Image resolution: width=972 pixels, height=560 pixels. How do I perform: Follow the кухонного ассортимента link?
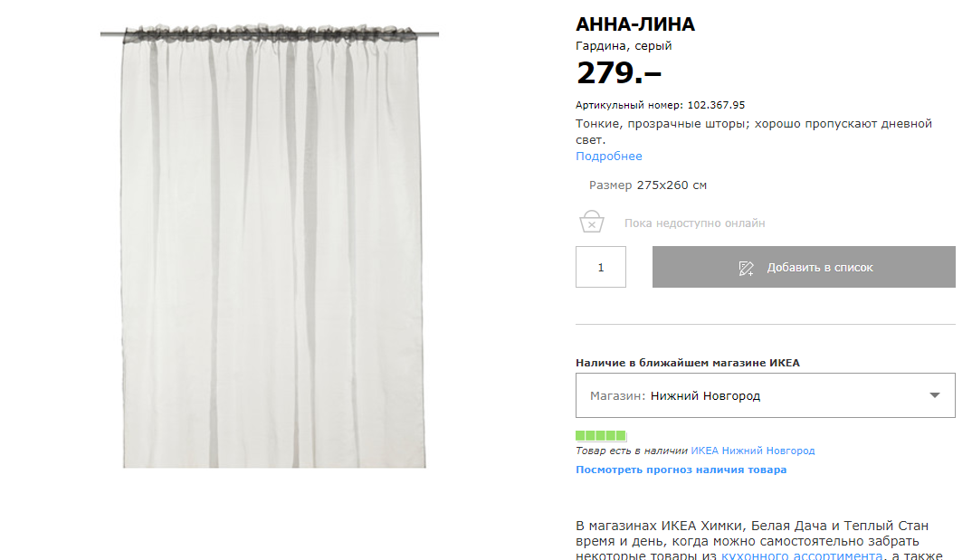coord(802,555)
